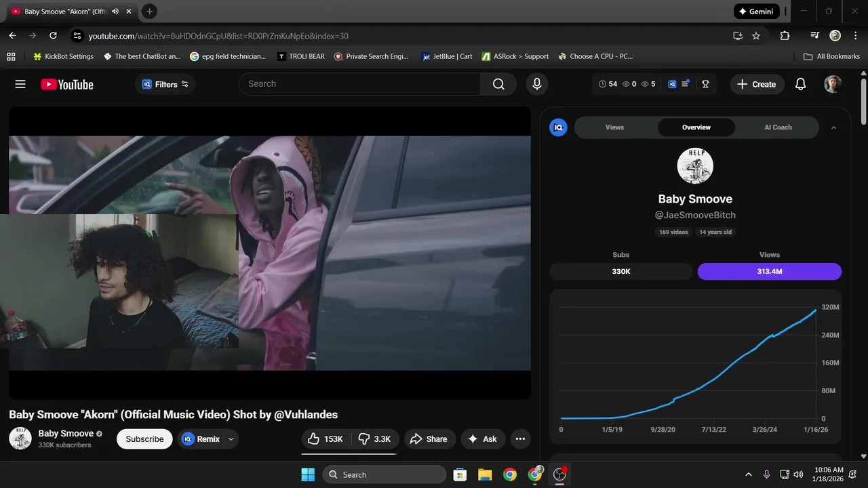Screen dimensions: 868x488
Task: Reload the page
Action: (53, 35)
